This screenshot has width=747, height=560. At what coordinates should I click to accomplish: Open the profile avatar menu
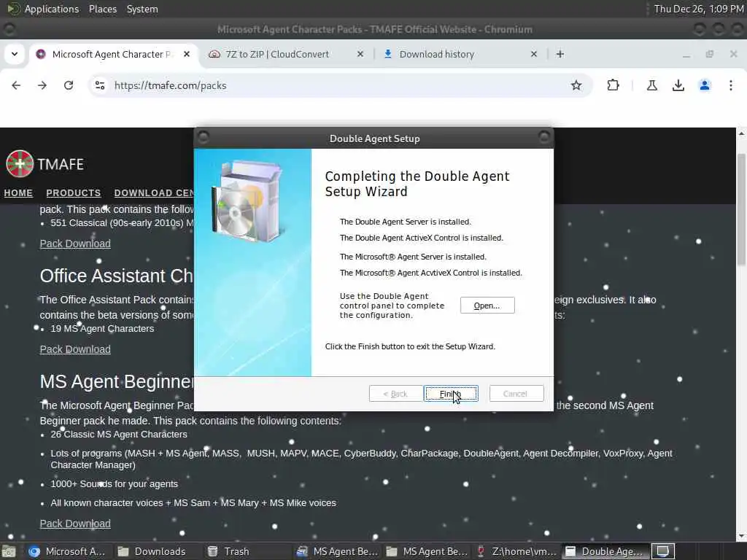pos(705,85)
